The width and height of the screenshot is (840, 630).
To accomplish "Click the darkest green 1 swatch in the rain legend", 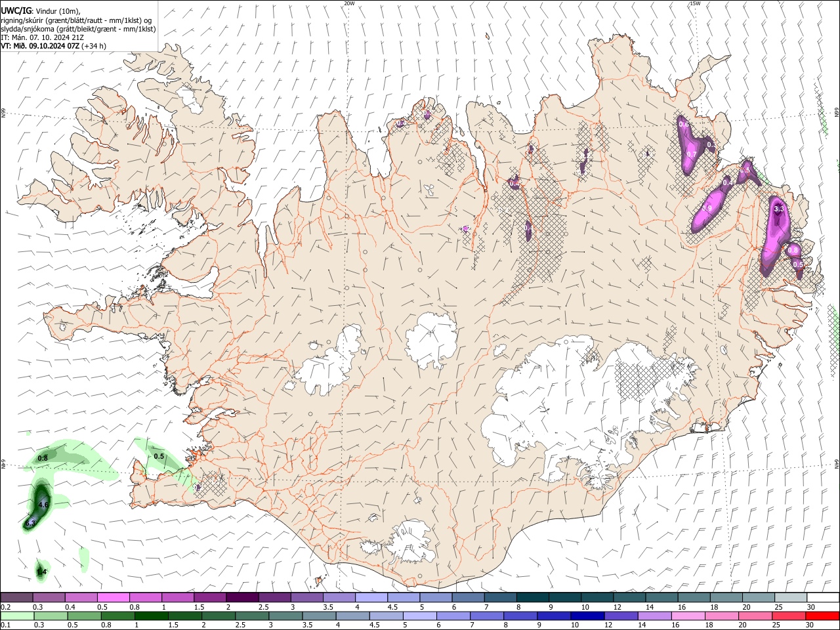I will [x=151, y=616].
